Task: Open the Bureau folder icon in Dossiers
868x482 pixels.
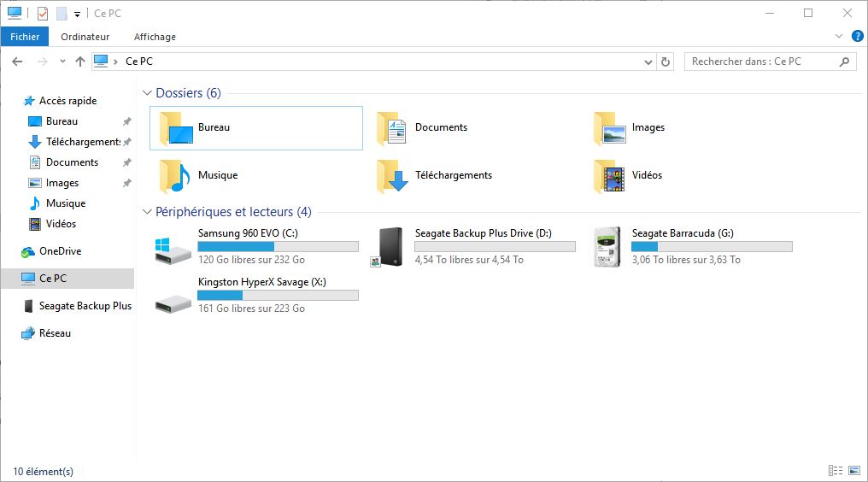Action: tap(176, 128)
